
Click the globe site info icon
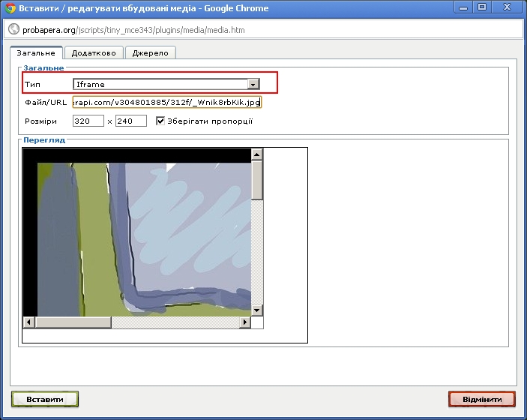pos(12,30)
